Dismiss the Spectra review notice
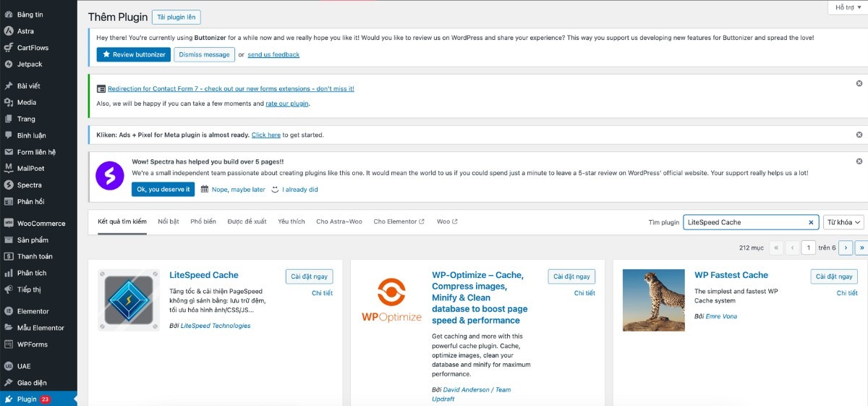 coord(859,161)
